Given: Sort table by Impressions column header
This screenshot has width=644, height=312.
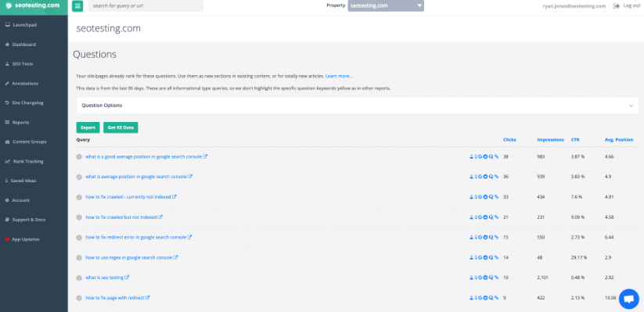Looking at the screenshot, I should tap(550, 139).
